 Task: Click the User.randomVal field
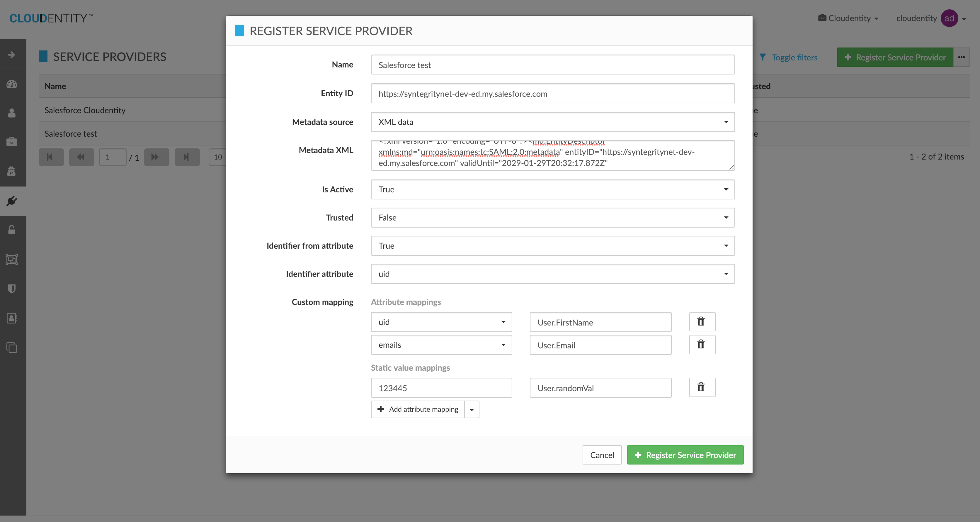600,388
